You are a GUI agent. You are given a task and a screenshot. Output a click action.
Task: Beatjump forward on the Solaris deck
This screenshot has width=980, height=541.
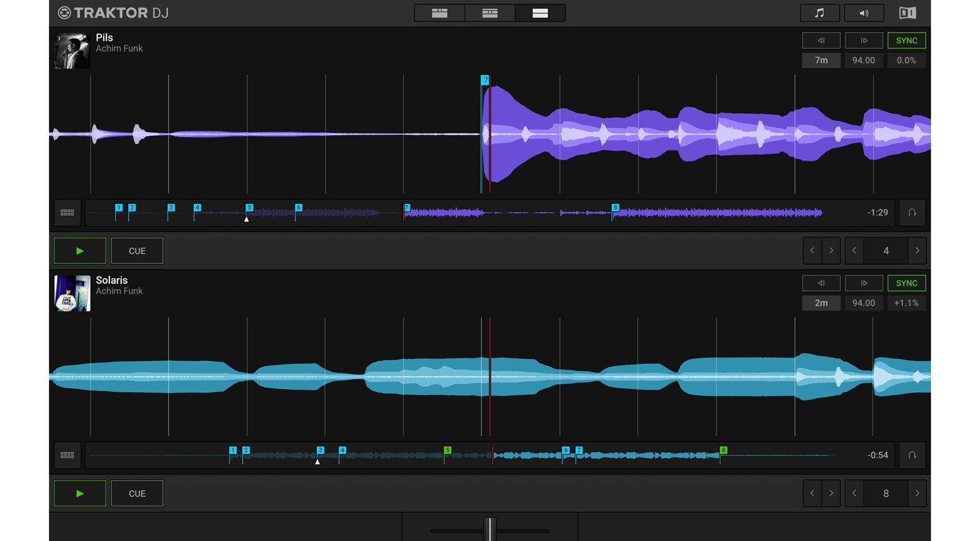click(x=831, y=493)
